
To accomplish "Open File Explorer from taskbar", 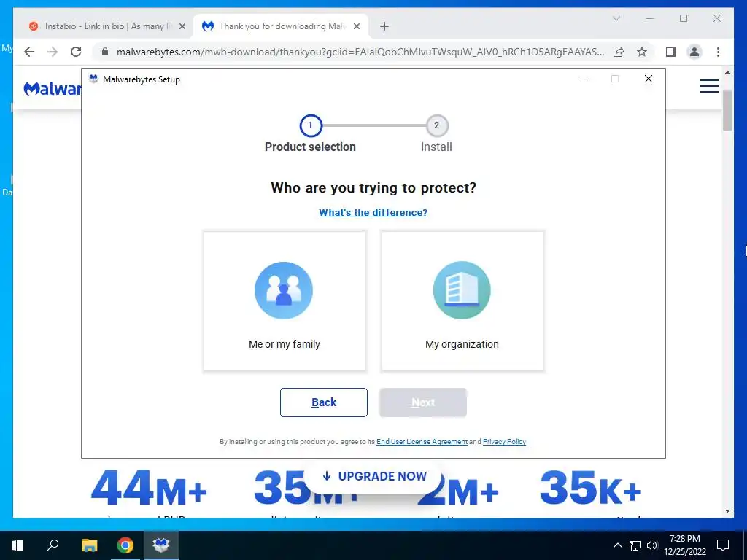I will [89, 545].
